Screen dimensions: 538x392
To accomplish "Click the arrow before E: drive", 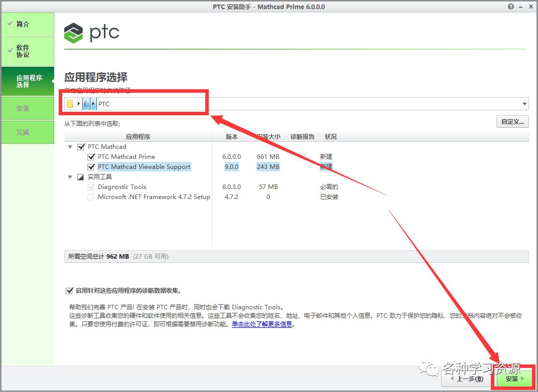I will [79, 103].
